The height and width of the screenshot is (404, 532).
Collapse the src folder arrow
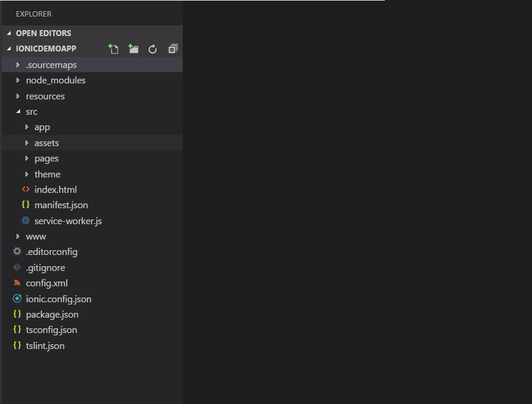coord(19,112)
